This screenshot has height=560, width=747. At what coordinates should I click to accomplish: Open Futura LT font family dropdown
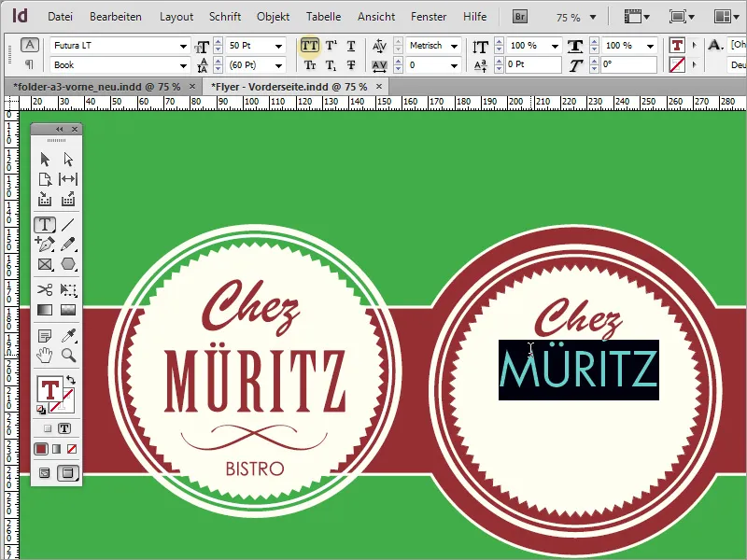183,46
